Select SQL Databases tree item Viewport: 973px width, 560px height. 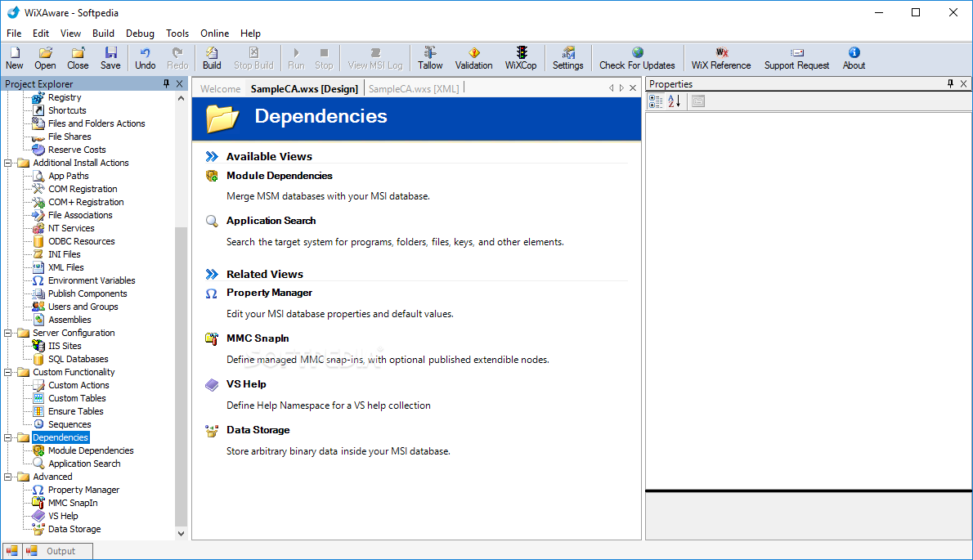(x=78, y=359)
